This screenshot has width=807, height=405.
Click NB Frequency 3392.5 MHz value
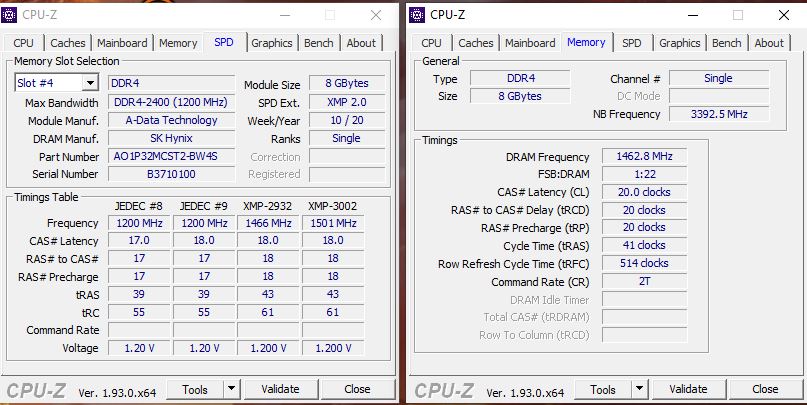point(719,114)
